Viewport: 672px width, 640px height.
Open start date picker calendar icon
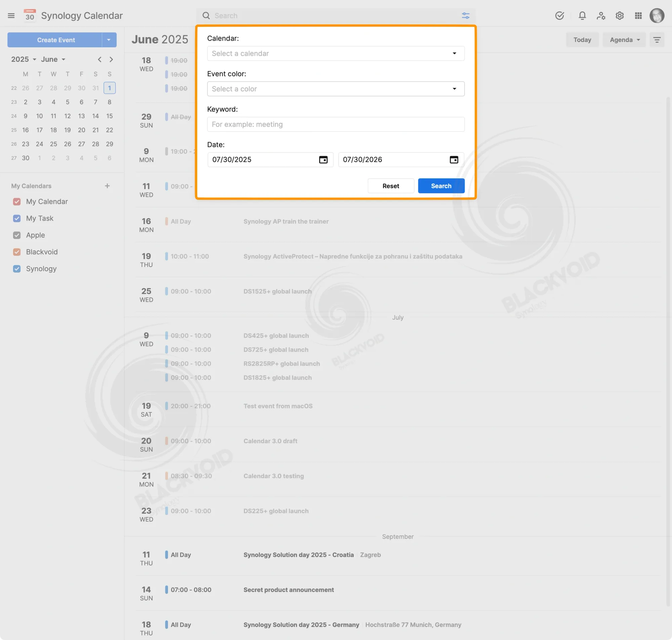coord(323,159)
